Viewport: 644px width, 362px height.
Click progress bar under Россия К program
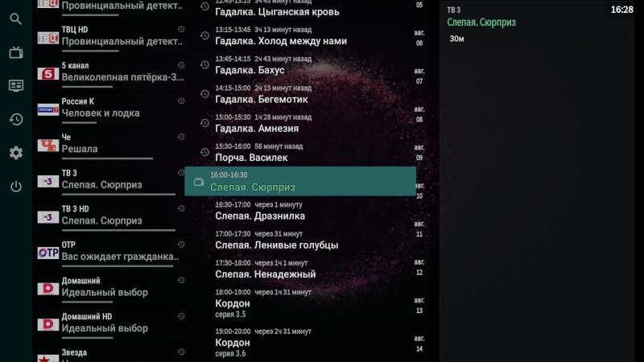pos(79,122)
